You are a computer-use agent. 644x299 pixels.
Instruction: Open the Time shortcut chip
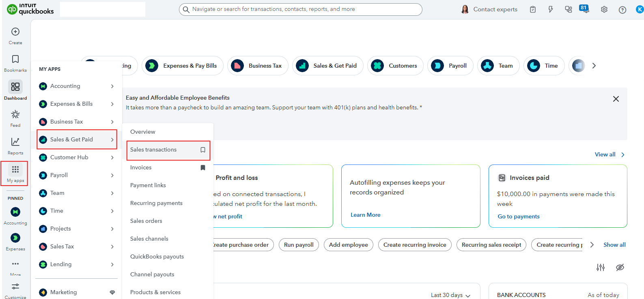(544, 66)
